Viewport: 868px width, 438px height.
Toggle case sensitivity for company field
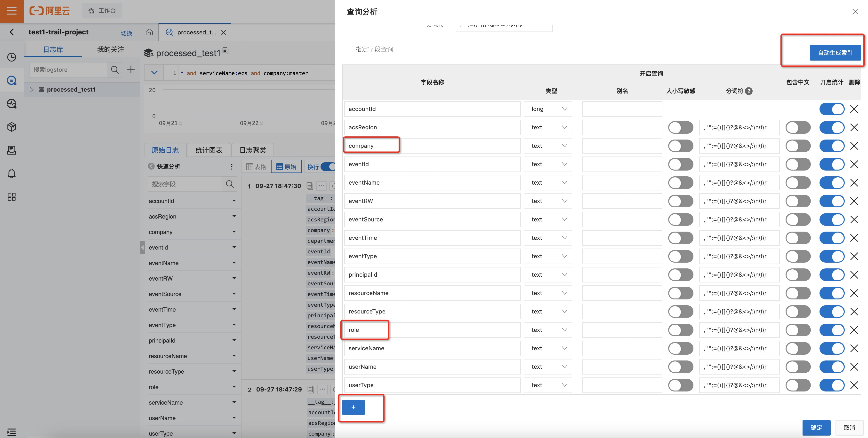[680, 146]
